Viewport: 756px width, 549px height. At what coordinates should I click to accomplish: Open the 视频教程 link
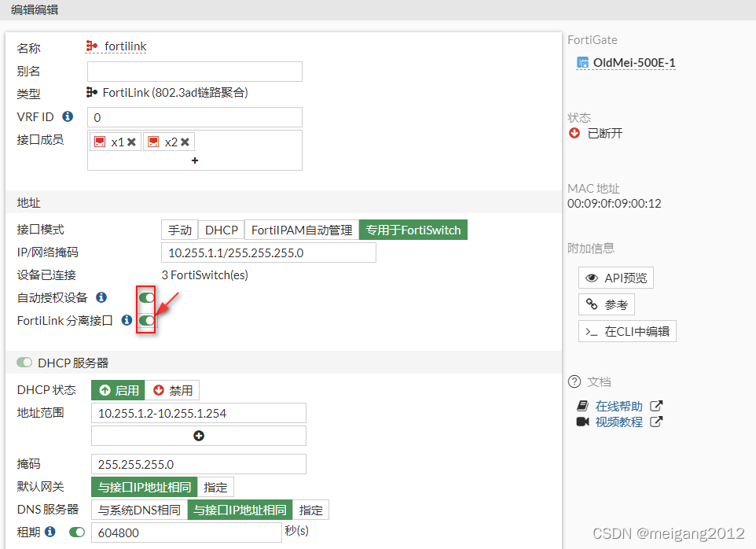tap(619, 422)
